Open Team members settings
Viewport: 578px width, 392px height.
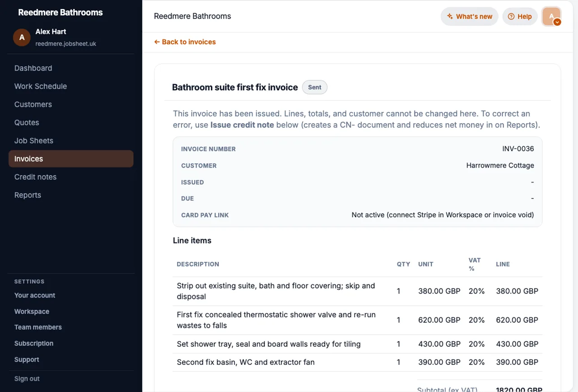click(x=38, y=327)
